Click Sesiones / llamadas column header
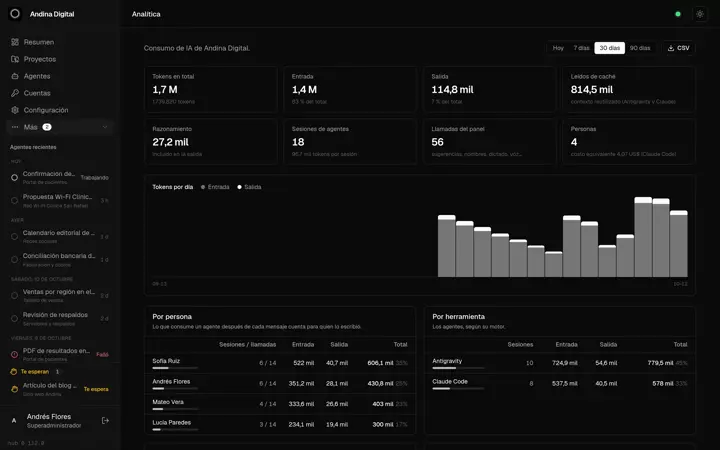Screen dimensions: 720x450 [248, 344]
